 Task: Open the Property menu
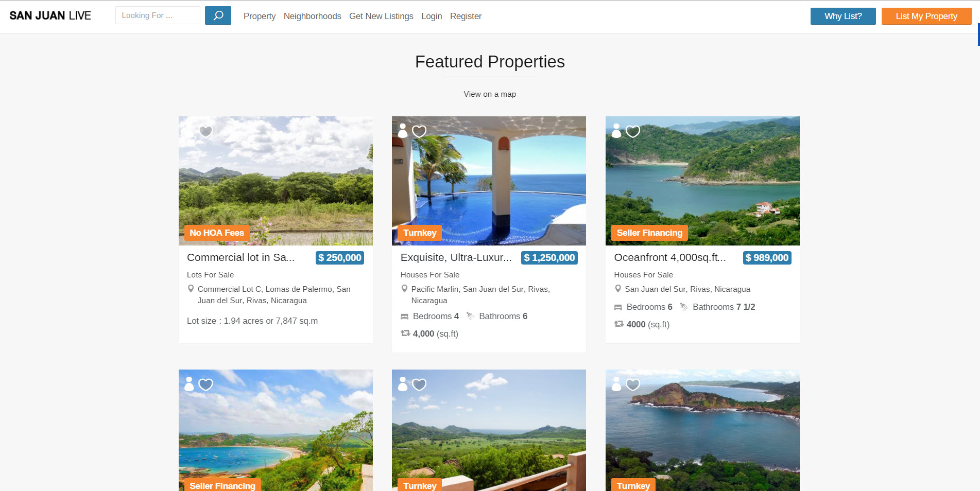pyautogui.click(x=260, y=16)
